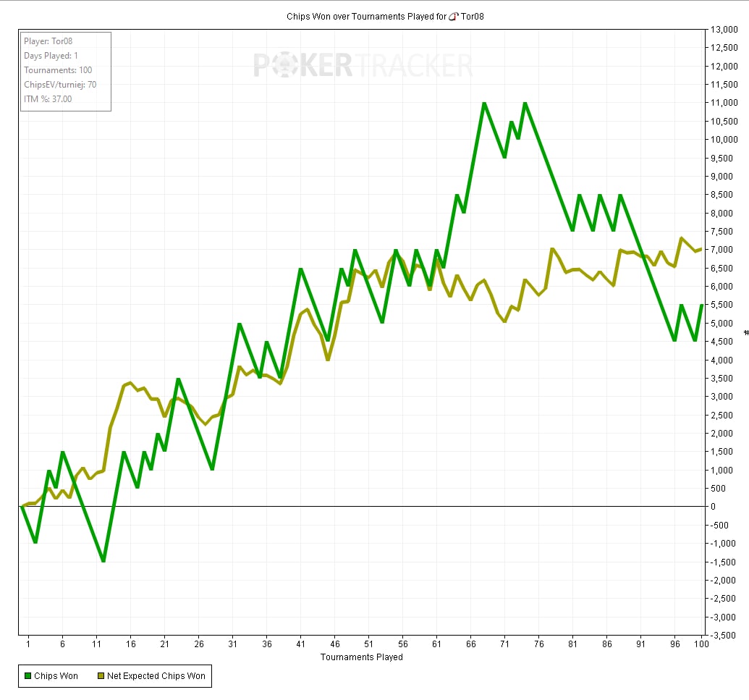The image size is (749, 700).
Task: Click the green Chips Won legend swatch
Action: pos(28,676)
